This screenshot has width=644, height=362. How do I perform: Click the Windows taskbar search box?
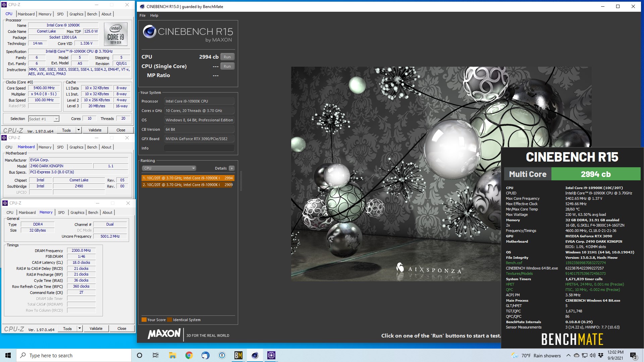[x=74, y=355]
